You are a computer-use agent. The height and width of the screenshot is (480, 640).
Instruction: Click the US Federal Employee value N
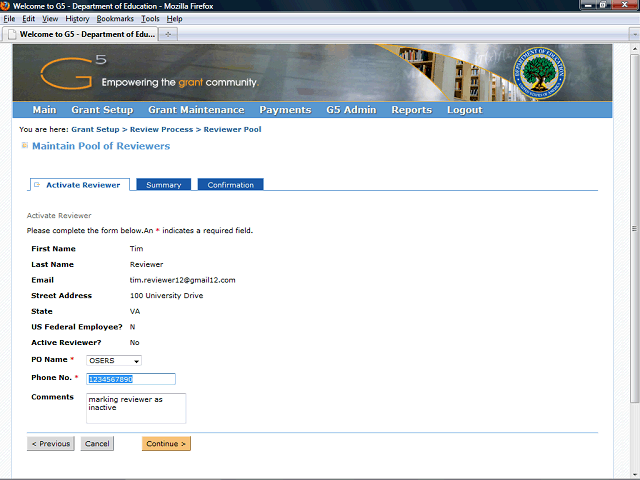(132, 327)
